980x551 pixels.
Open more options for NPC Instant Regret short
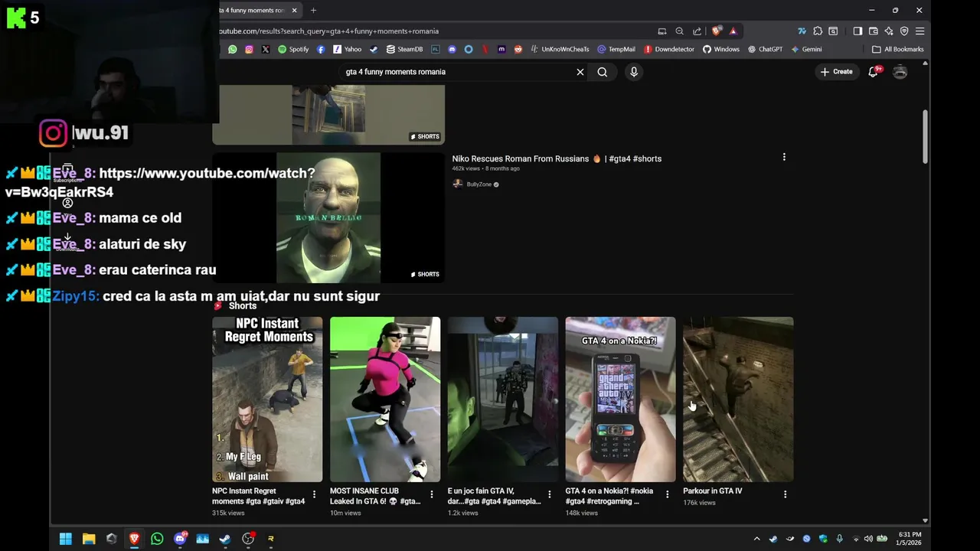pyautogui.click(x=314, y=494)
